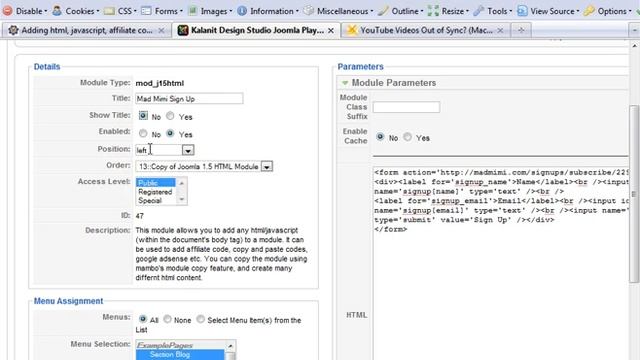Collapse the Module Parameters section

click(345, 83)
